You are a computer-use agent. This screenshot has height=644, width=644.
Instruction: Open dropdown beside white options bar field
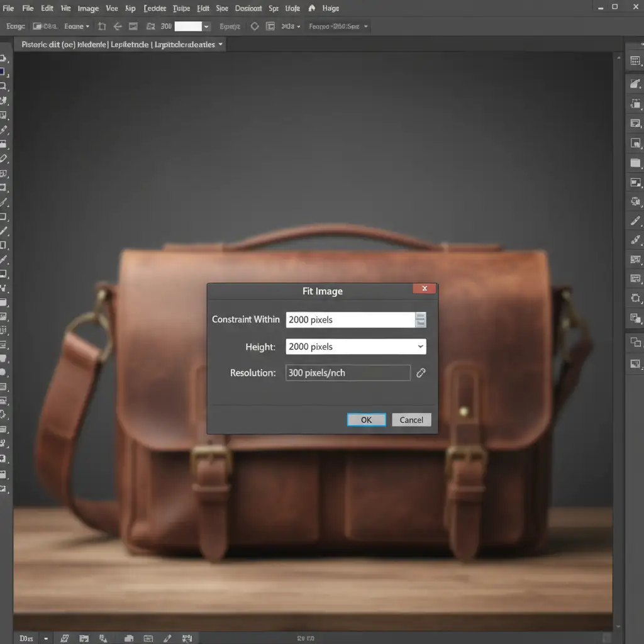coord(206,26)
